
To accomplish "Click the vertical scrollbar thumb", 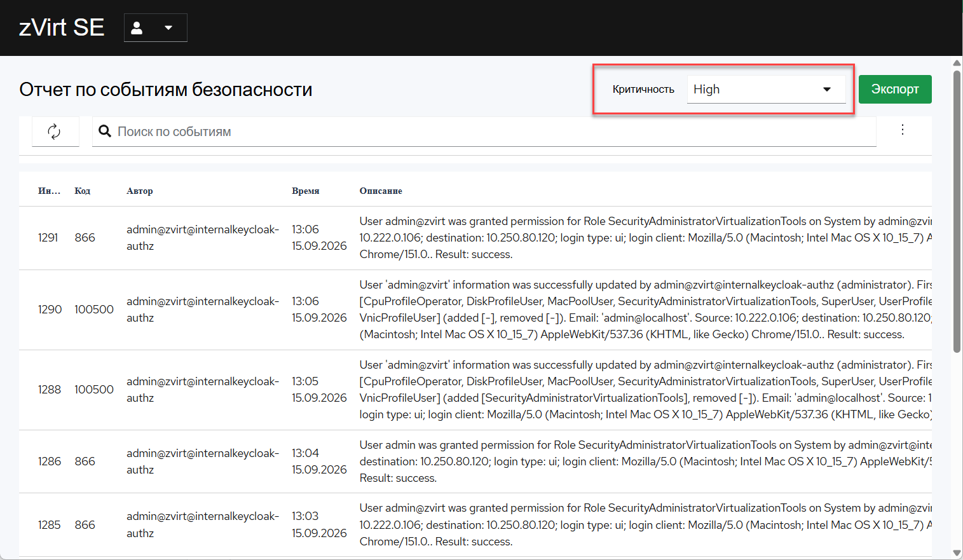I will point(957,211).
